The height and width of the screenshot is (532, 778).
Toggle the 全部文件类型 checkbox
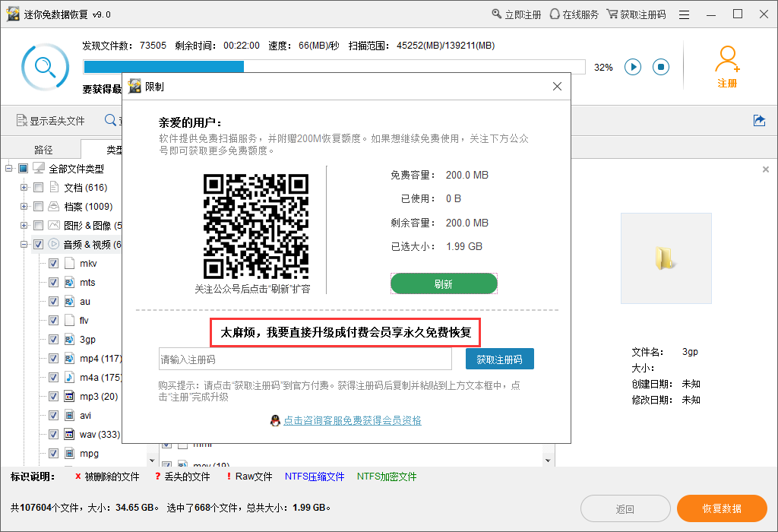coord(24,168)
